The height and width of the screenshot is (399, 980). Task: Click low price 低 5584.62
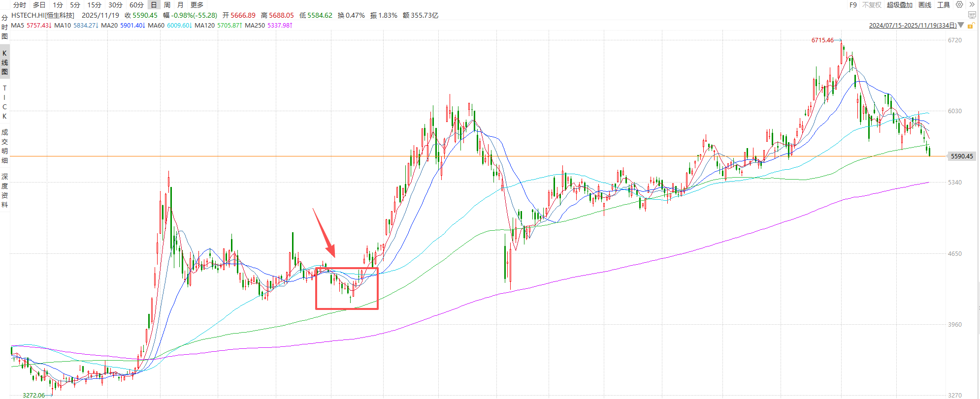click(x=316, y=15)
